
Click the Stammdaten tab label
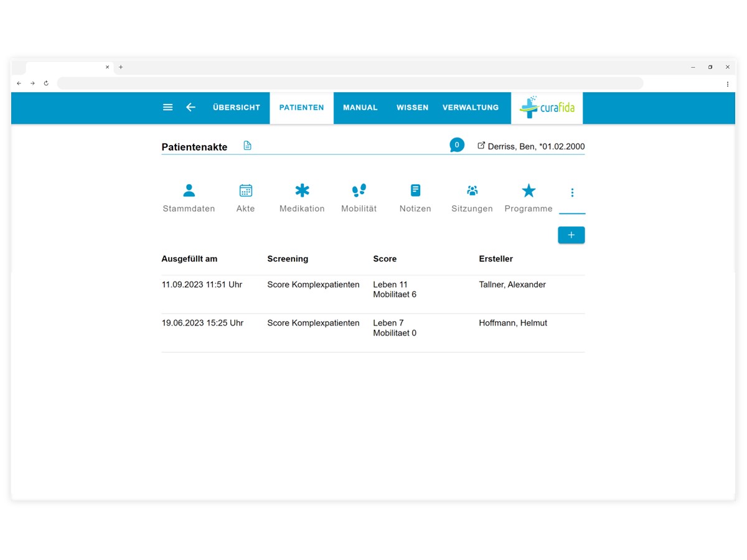[x=189, y=209]
